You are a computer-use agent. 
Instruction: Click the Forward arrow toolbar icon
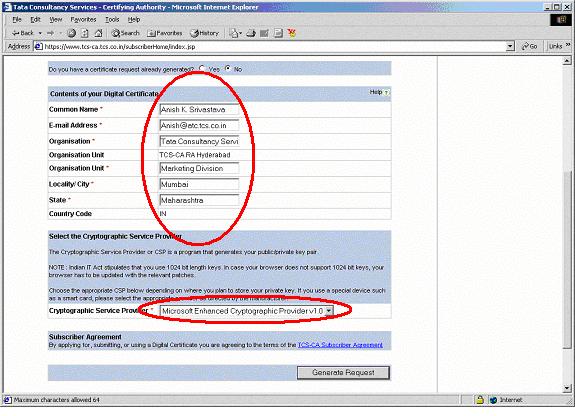50,33
